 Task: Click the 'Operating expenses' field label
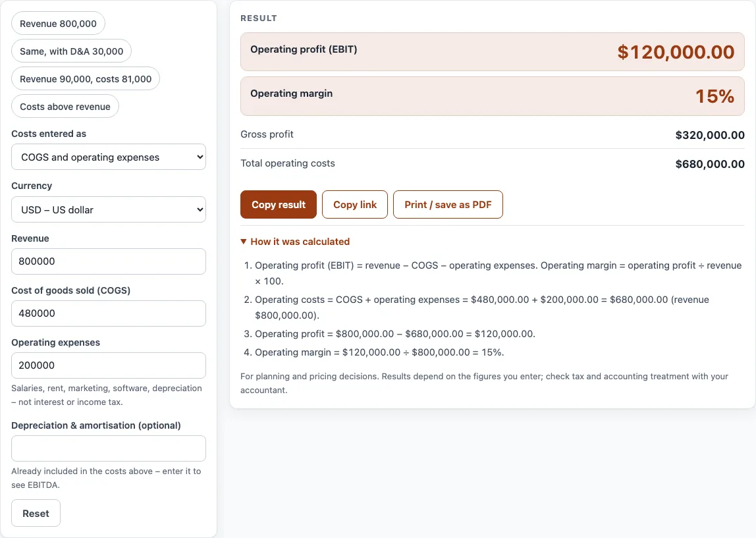pyautogui.click(x=55, y=342)
